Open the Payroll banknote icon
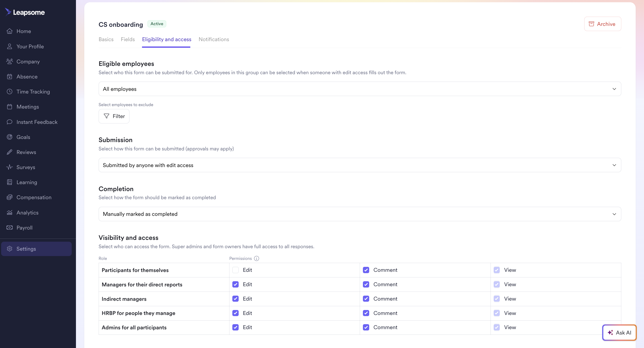 (9, 228)
